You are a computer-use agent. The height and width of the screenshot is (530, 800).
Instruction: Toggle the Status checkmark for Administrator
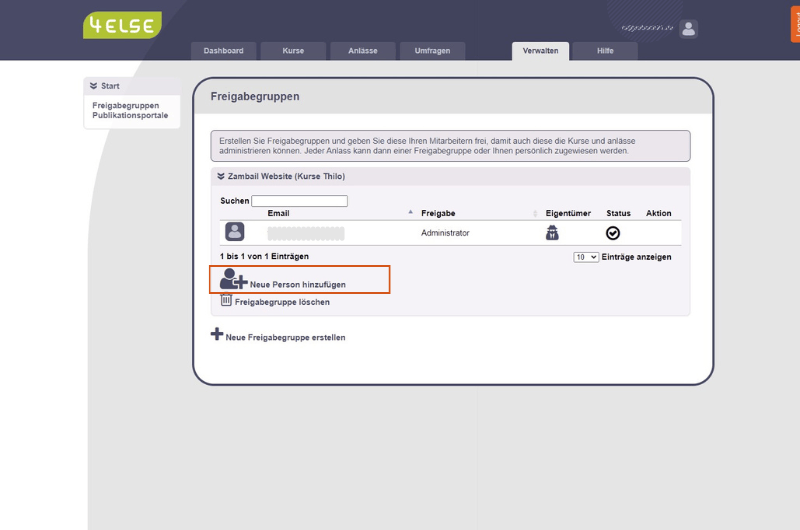pos(613,233)
